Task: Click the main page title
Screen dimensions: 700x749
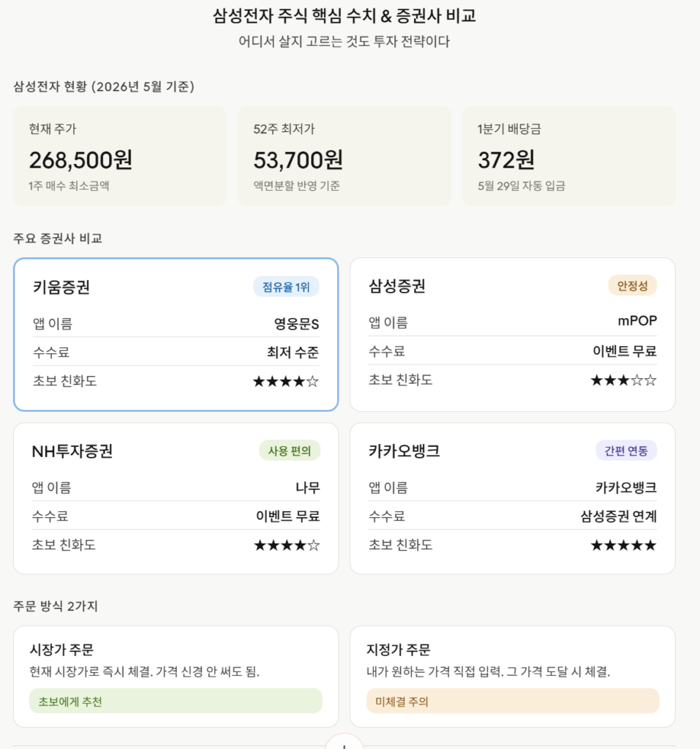Action: [344, 16]
